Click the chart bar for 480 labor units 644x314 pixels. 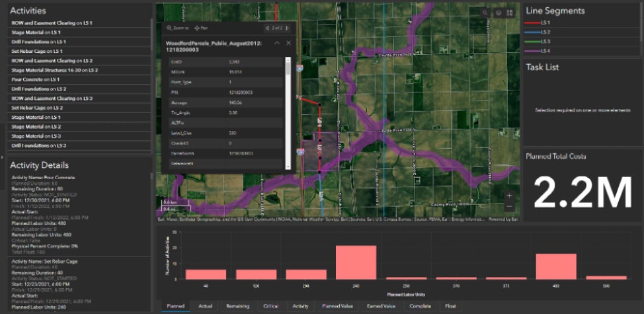[556, 266]
